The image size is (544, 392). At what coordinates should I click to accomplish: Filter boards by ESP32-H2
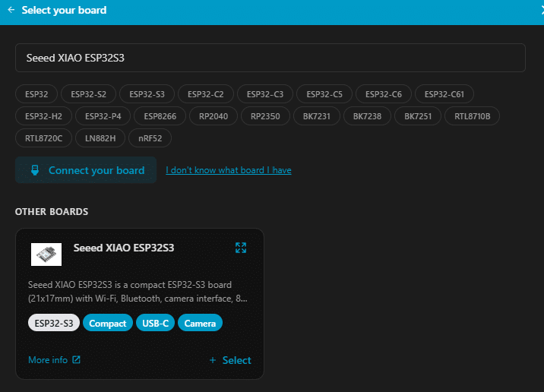(x=44, y=116)
